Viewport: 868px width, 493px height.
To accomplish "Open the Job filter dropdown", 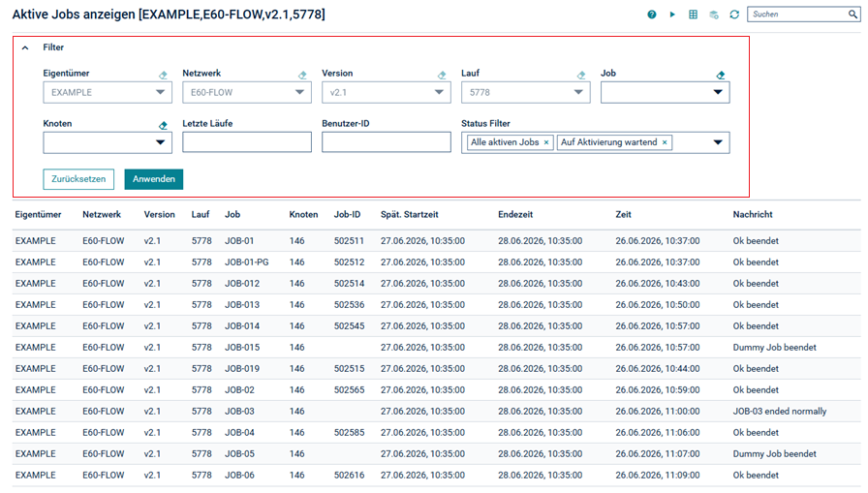I will (x=666, y=92).
